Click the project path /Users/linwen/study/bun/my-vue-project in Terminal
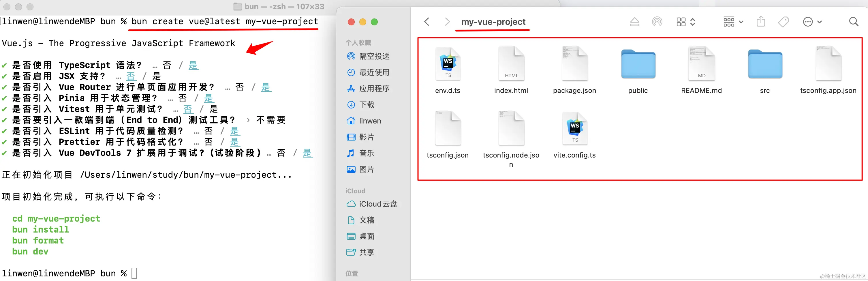868x281 pixels. point(178,175)
